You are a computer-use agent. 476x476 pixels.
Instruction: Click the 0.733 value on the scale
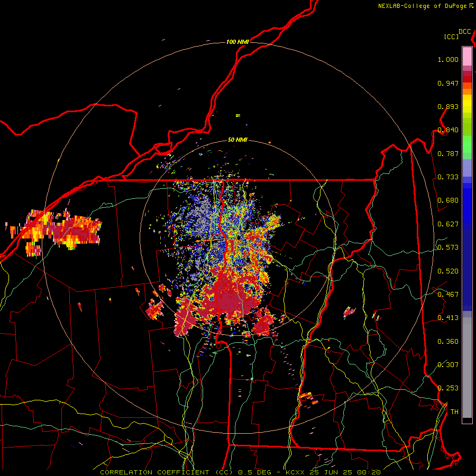[x=448, y=177]
